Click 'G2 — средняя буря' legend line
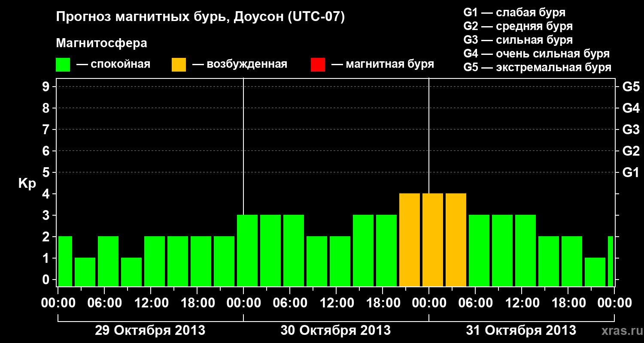This screenshot has height=343, width=644. 518,26
